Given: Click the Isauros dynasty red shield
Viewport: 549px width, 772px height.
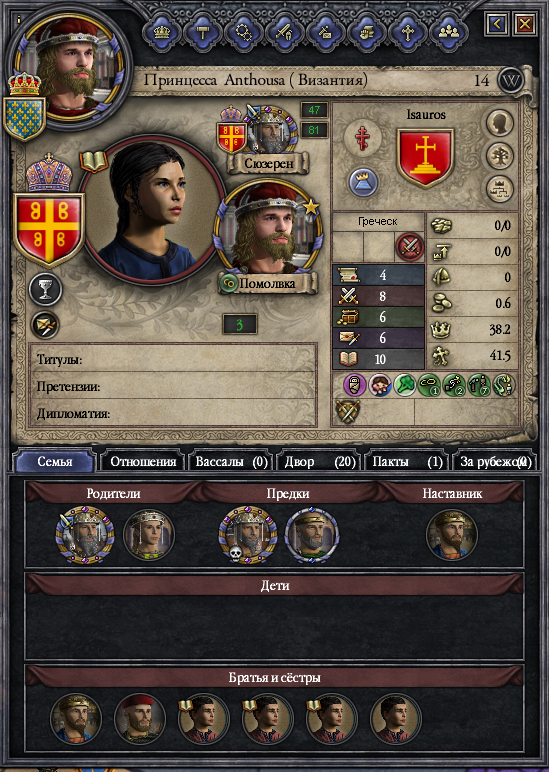Looking at the screenshot, I should click(425, 158).
